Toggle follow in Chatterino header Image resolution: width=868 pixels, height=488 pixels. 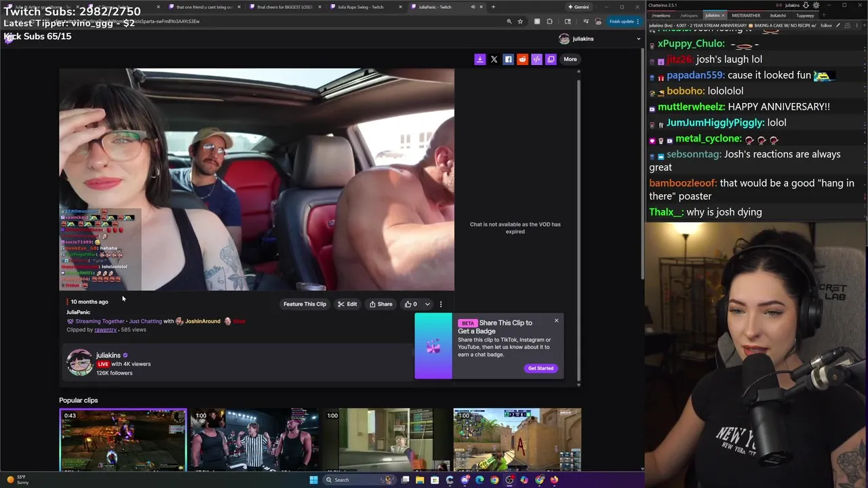click(826, 26)
